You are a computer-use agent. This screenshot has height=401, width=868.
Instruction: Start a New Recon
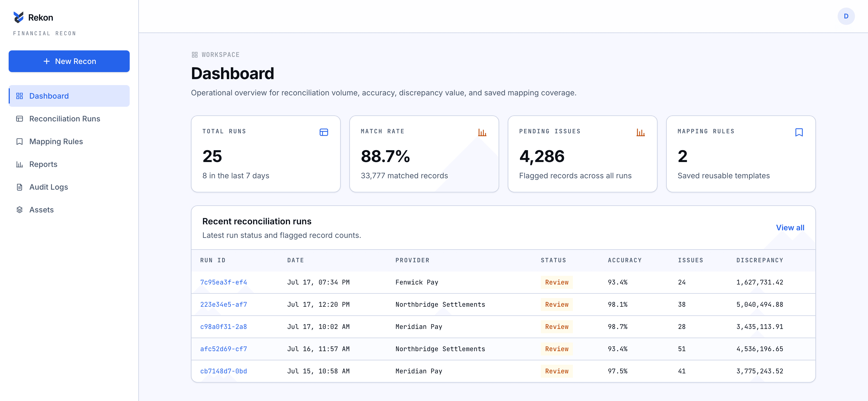click(x=69, y=61)
